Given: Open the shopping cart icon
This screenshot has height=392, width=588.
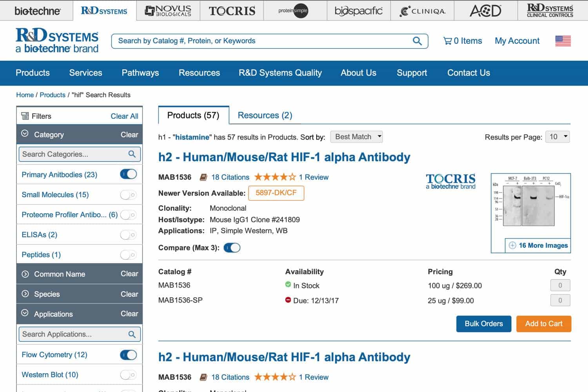Looking at the screenshot, I should (x=447, y=41).
